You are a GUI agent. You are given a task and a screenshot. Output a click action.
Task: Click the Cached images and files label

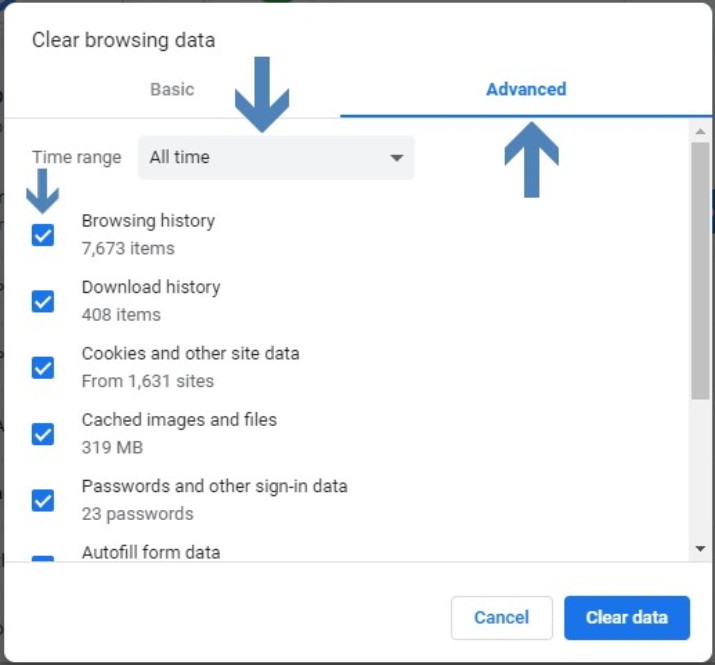point(179,420)
